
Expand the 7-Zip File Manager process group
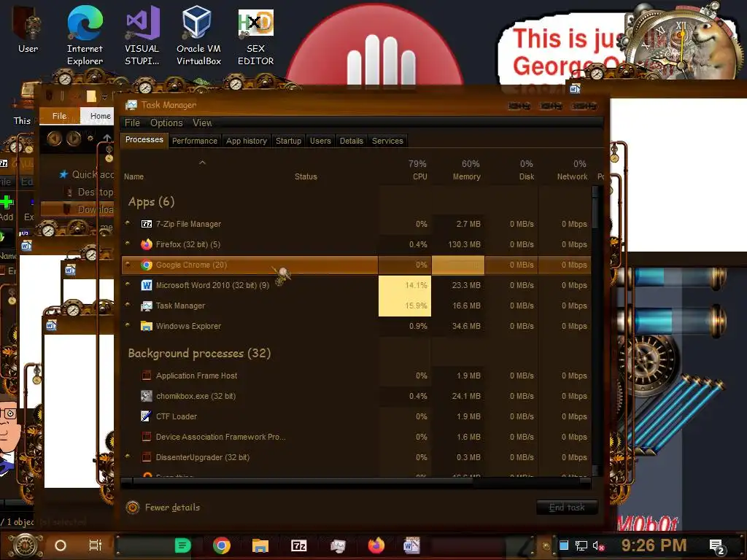click(x=128, y=223)
